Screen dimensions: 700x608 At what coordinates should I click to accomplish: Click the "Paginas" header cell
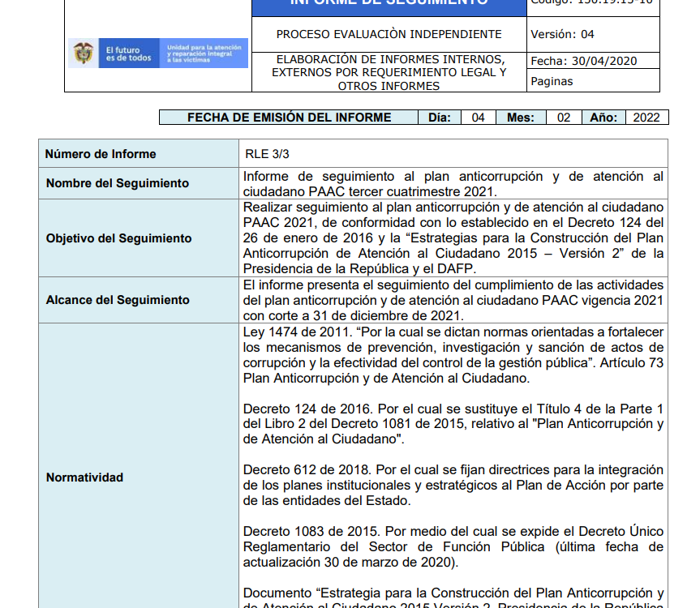tap(593, 81)
